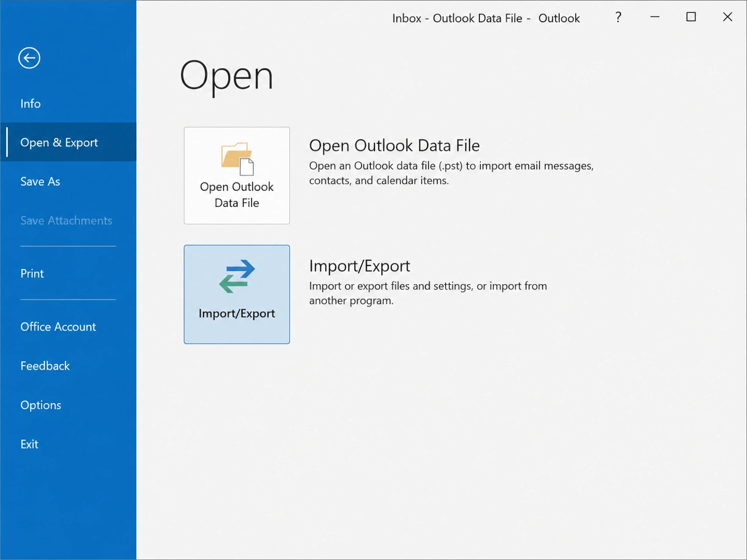Click the Open Outlook Data File heading
Viewport: 747px width, 560px height.
(395, 146)
